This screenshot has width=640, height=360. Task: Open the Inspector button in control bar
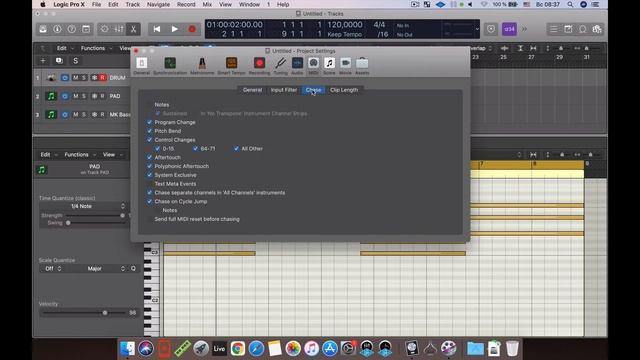click(57, 29)
